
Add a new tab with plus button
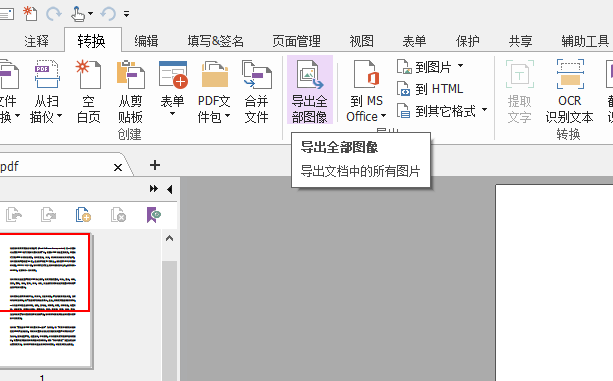click(x=155, y=165)
